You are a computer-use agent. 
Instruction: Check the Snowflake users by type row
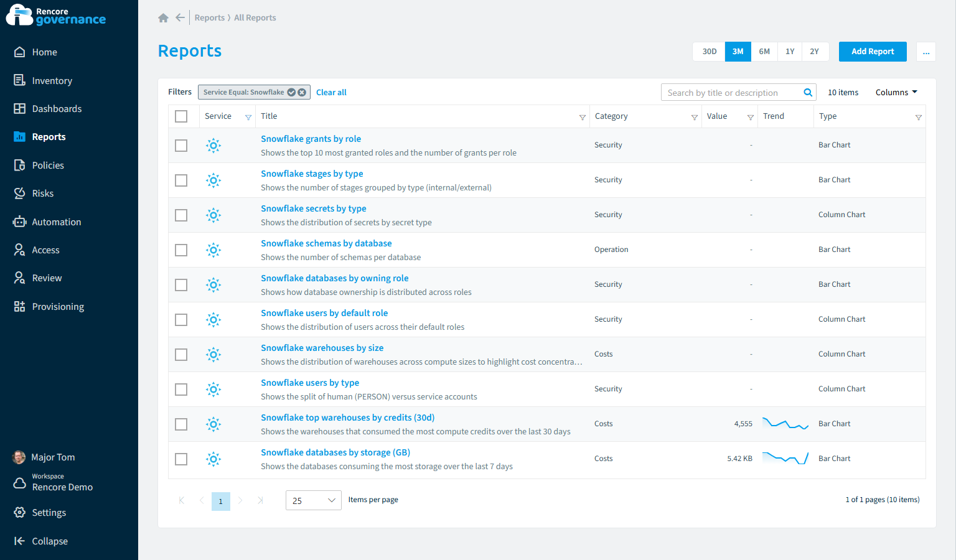pos(181,390)
